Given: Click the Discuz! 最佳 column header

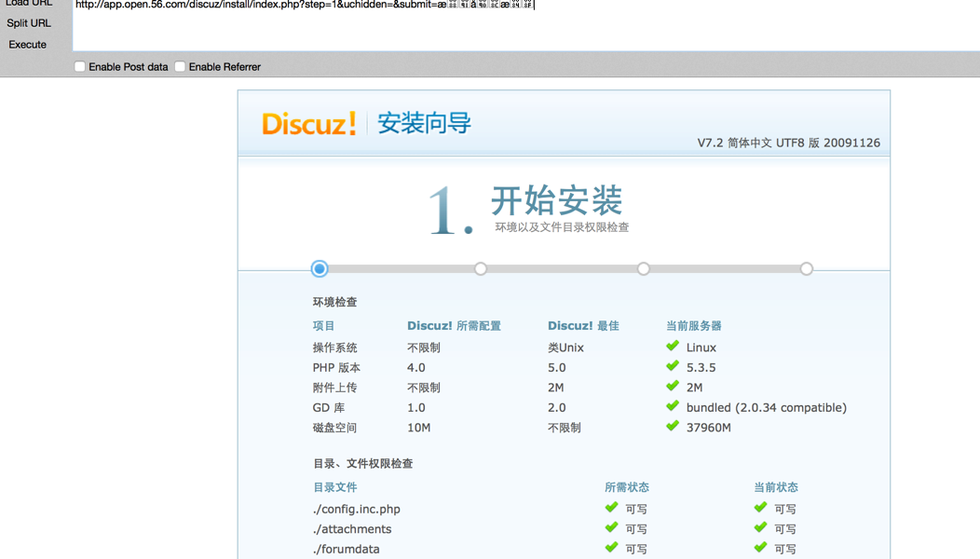Looking at the screenshot, I should coord(583,326).
